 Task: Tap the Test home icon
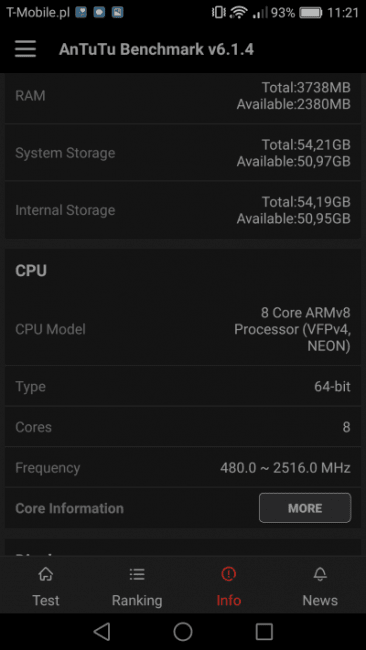click(46, 574)
